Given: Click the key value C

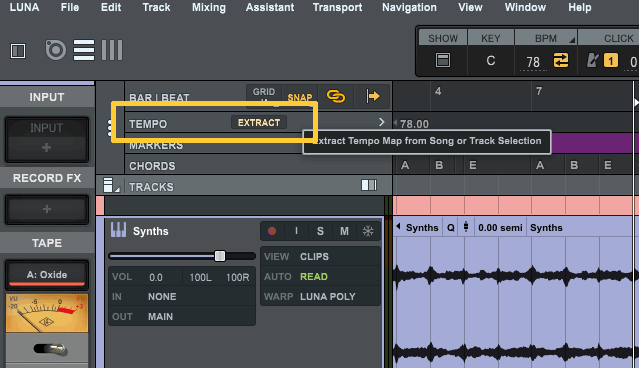Looking at the screenshot, I should (x=491, y=61).
